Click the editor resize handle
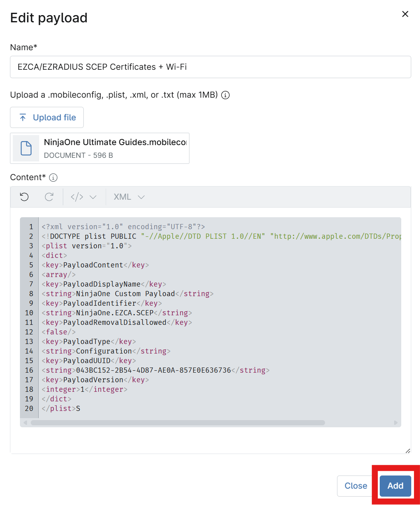Image resolution: width=420 pixels, height=505 pixels. click(x=408, y=451)
